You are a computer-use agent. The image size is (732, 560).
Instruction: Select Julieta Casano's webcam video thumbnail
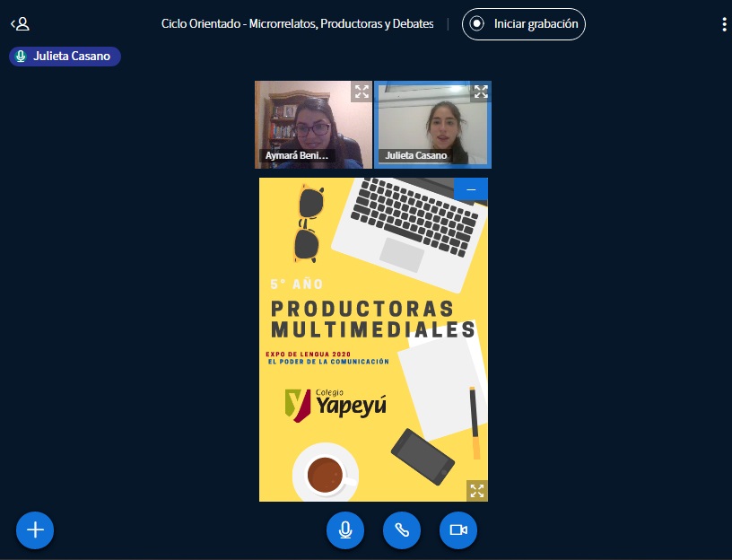[431, 121]
